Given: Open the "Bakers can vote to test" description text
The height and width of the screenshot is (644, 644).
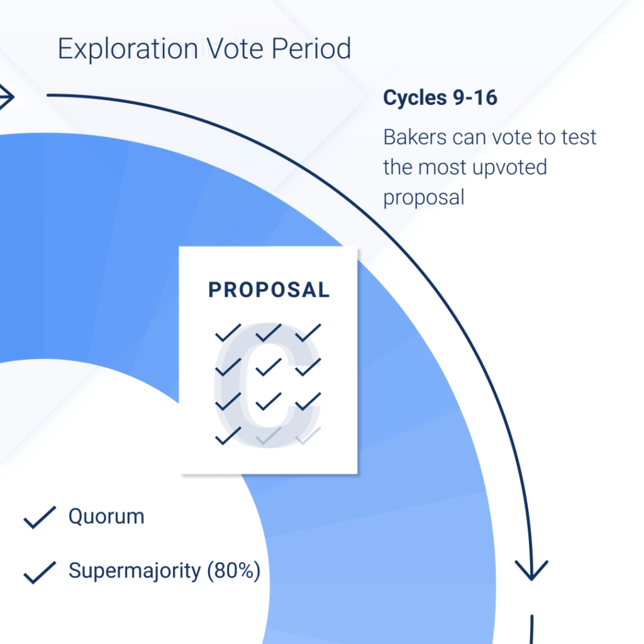Looking at the screenshot, I should (x=490, y=137).
